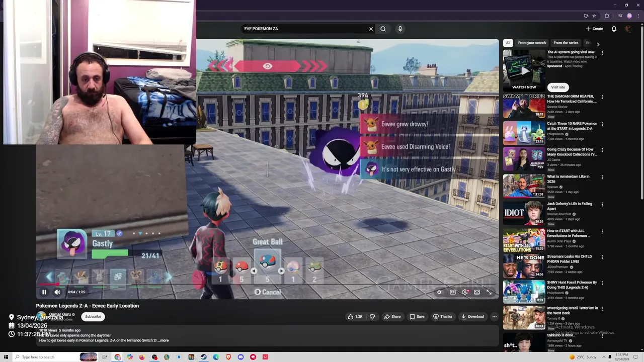Start voice search with the microphone
The height and width of the screenshot is (362, 644).
click(x=400, y=29)
